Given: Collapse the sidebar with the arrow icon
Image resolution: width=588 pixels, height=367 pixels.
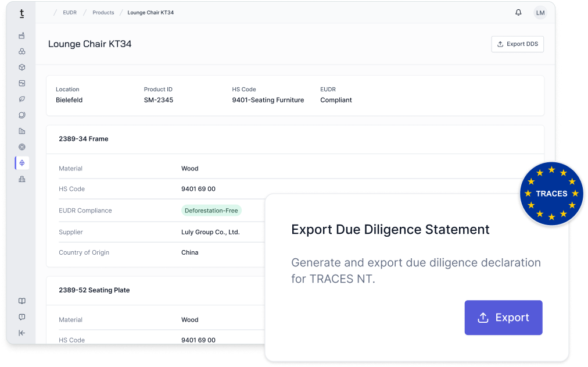Looking at the screenshot, I should pos(21,333).
